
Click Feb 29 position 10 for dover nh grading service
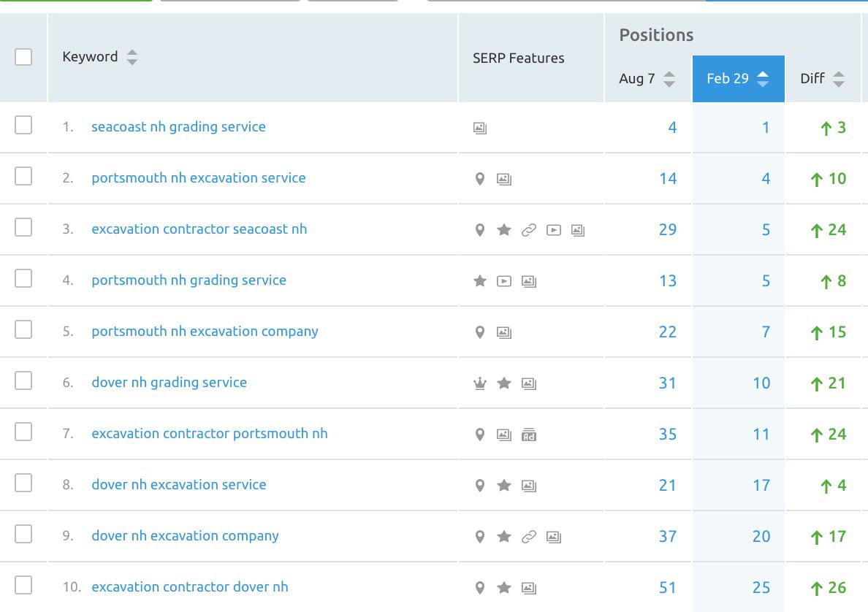(761, 383)
